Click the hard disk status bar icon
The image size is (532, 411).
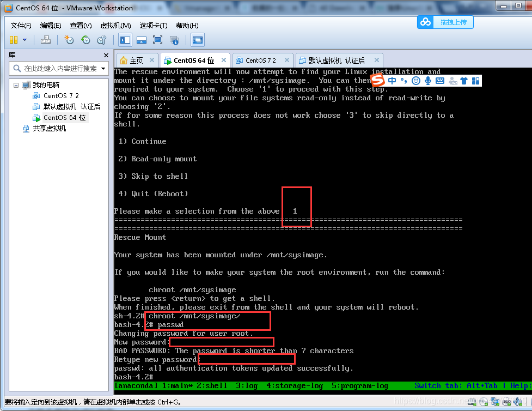[472, 402]
